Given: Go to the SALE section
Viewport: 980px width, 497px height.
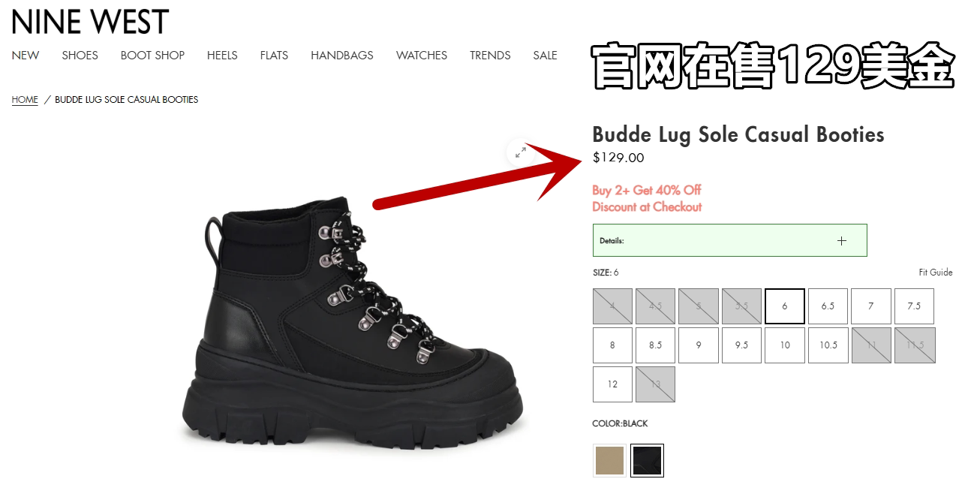Looking at the screenshot, I should point(545,55).
